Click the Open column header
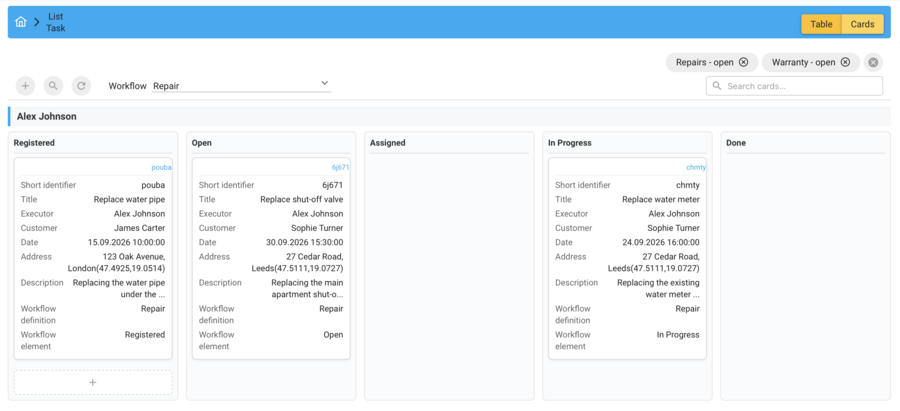 click(201, 143)
